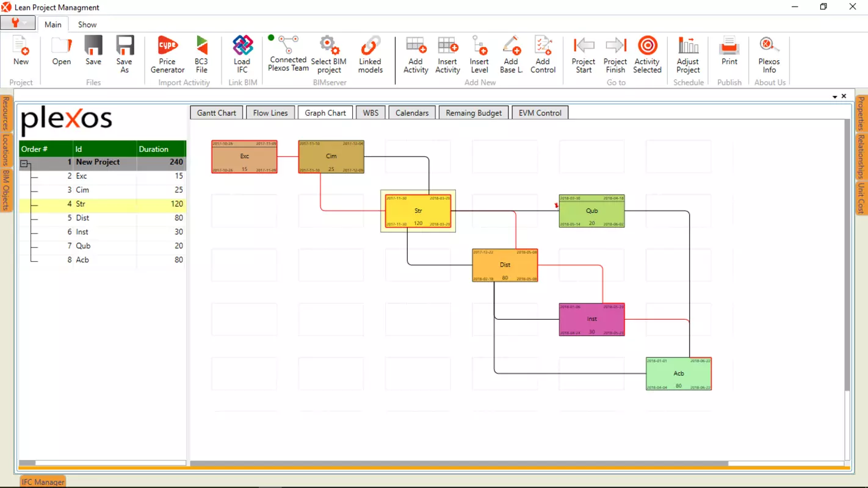Screen dimensions: 868x488
Task: Expand the Locations side panel
Action: point(6,150)
